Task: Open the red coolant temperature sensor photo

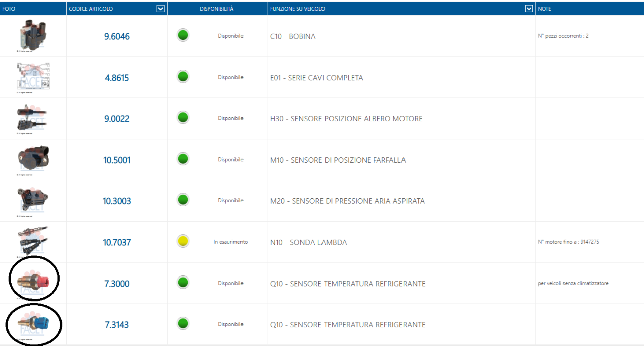Action: (x=33, y=281)
